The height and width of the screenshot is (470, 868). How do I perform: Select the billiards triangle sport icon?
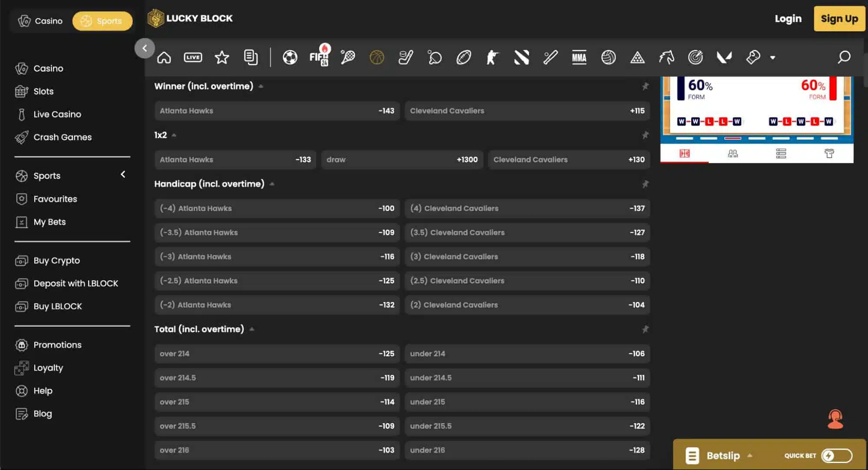click(x=637, y=57)
